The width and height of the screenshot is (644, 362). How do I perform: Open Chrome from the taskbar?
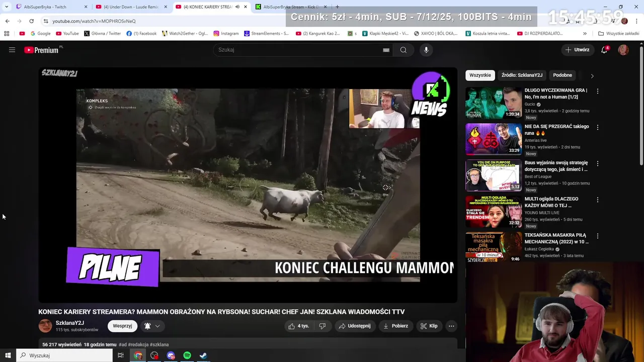coord(138,355)
